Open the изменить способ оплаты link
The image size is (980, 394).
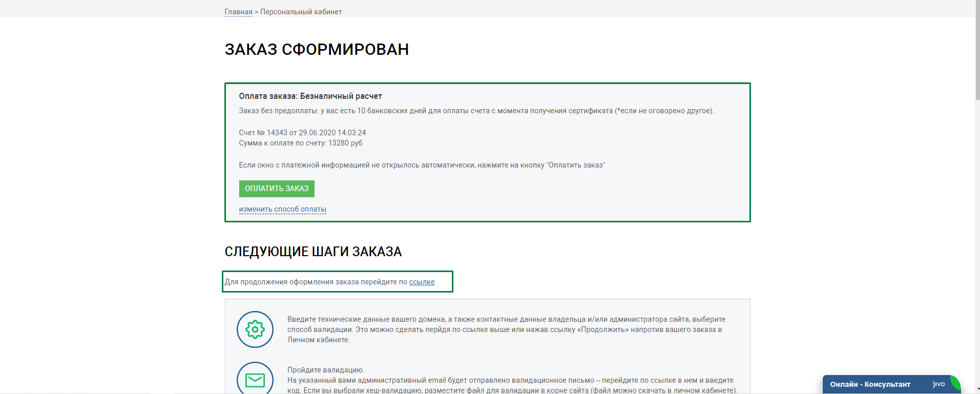point(282,209)
